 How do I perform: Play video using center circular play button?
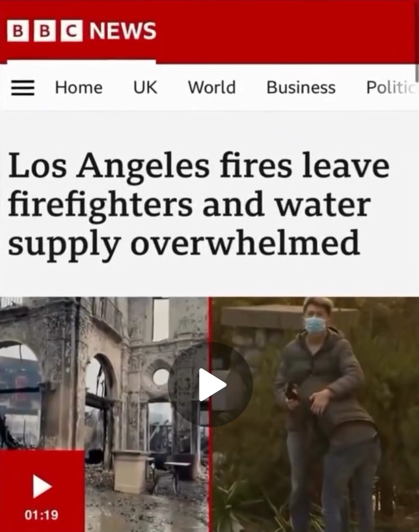click(210, 384)
